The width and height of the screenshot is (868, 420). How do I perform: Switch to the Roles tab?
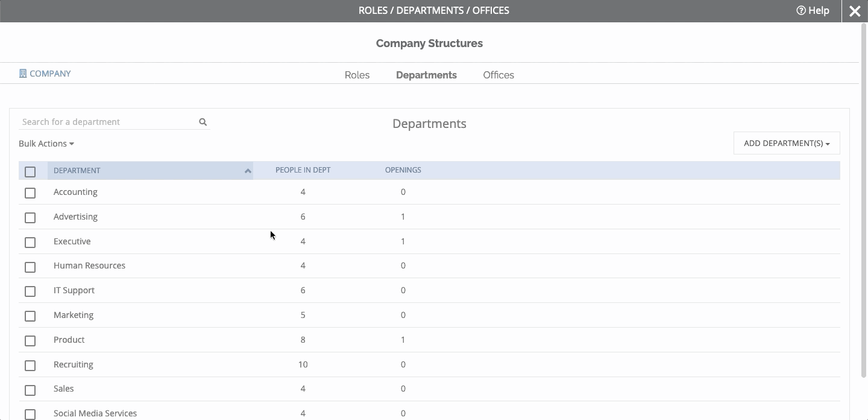pyautogui.click(x=357, y=75)
